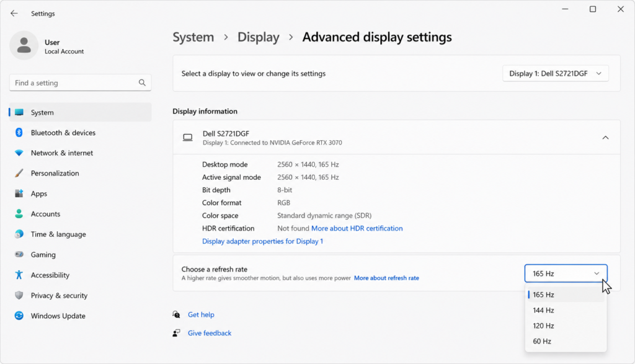Viewport: 635px width, 364px height.
Task: Open Privacy & security settings
Action: 80,295
